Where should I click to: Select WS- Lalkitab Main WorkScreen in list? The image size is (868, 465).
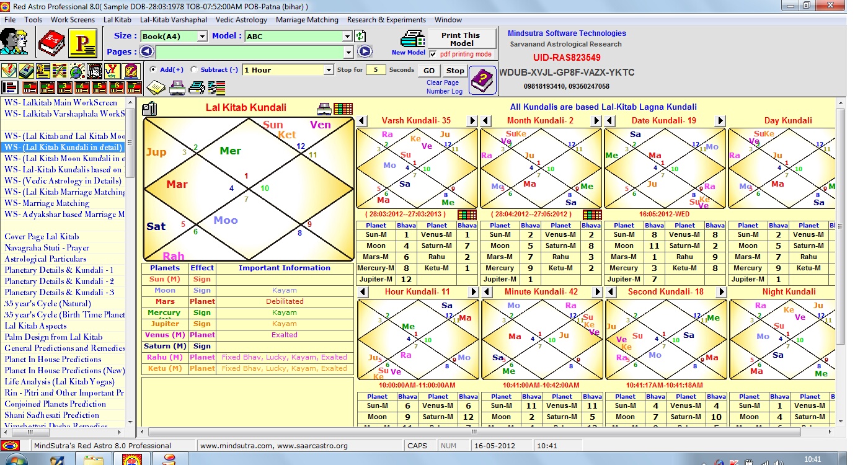tap(61, 102)
